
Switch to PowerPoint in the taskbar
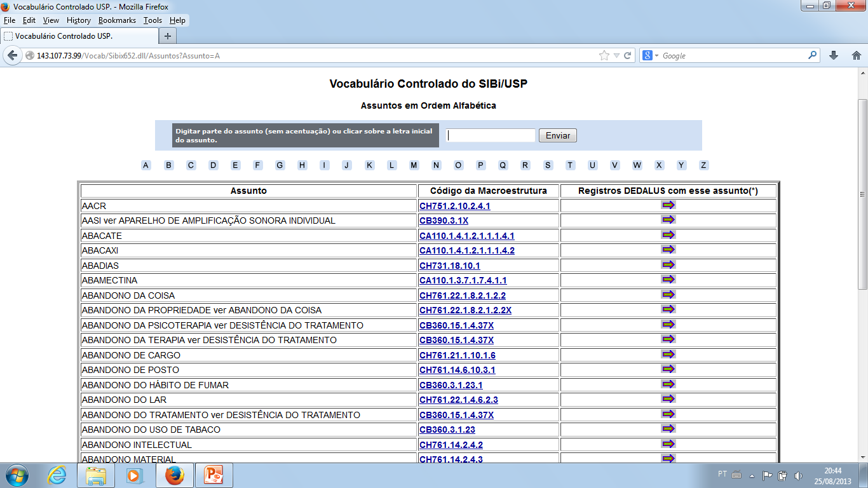214,475
